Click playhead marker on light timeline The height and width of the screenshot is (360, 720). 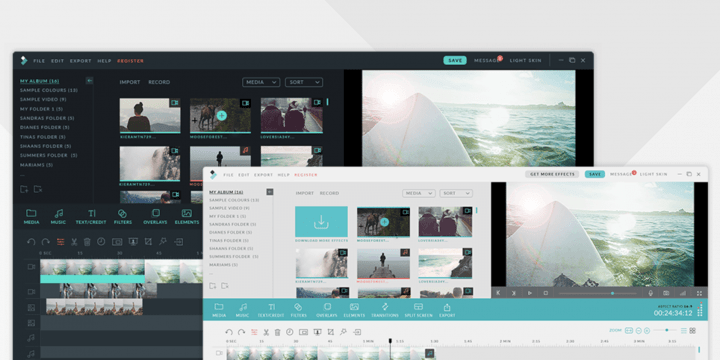[390, 341]
